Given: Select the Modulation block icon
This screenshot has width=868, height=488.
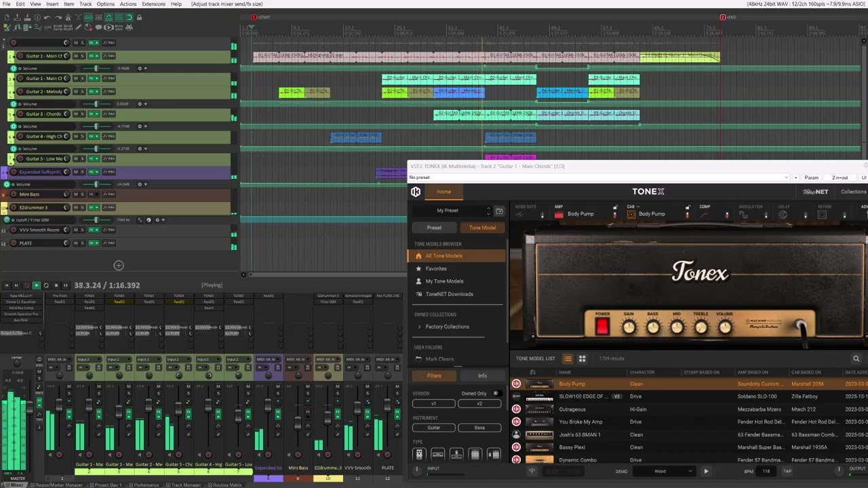Looking at the screenshot, I should click(744, 215).
